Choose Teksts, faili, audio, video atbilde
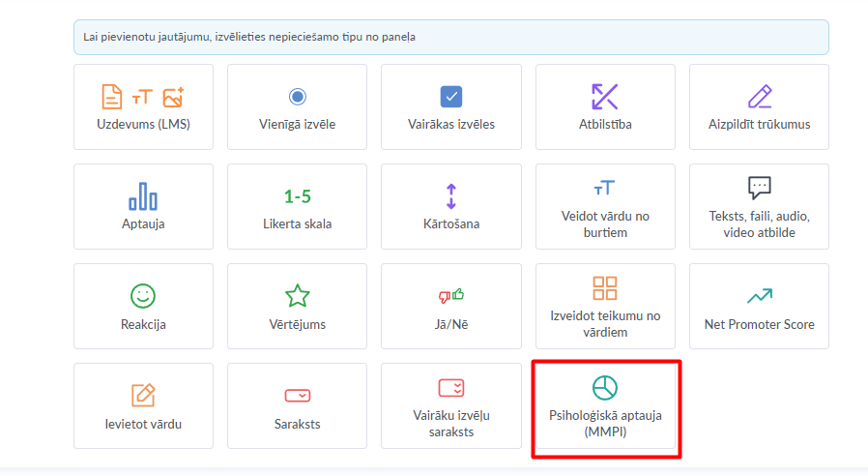The image size is (868, 476). pos(759,207)
